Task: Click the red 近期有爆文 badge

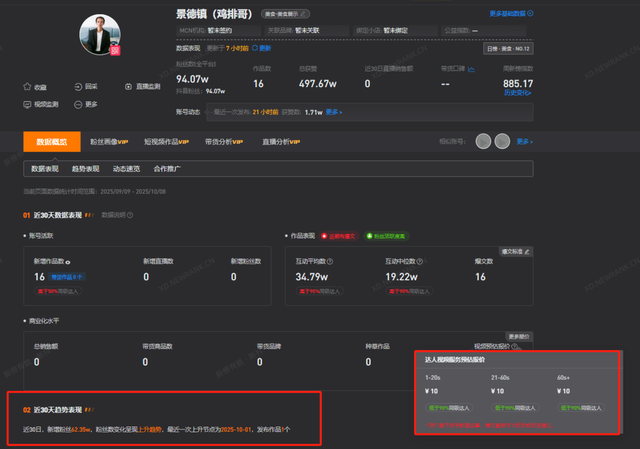Action: (x=338, y=236)
